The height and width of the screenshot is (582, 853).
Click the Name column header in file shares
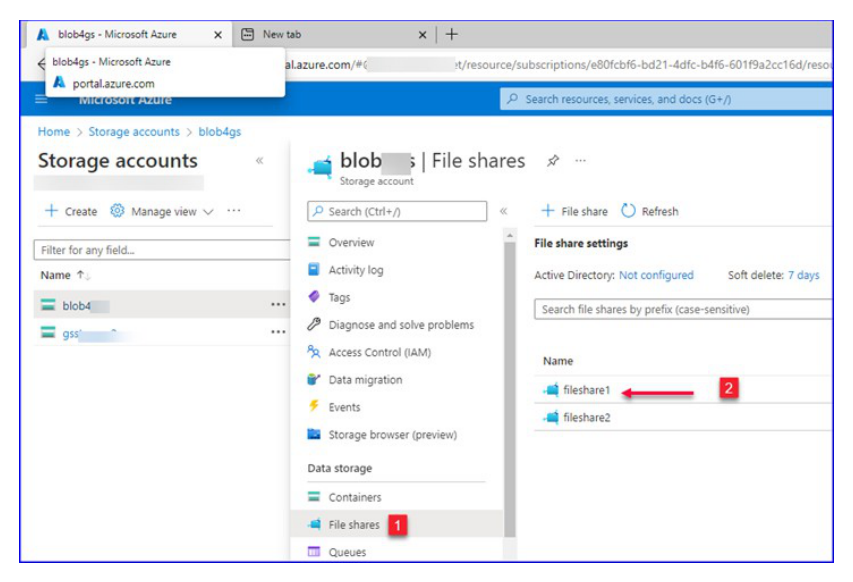(x=558, y=361)
